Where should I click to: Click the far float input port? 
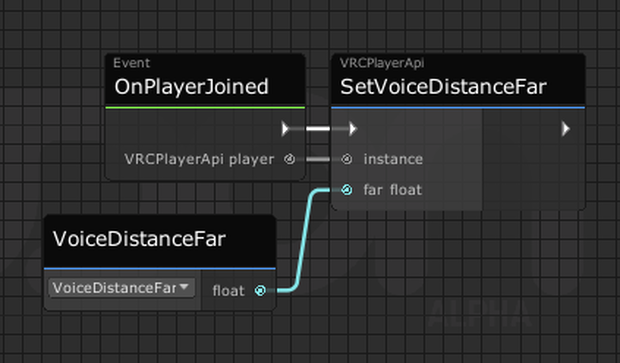(x=347, y=190)
